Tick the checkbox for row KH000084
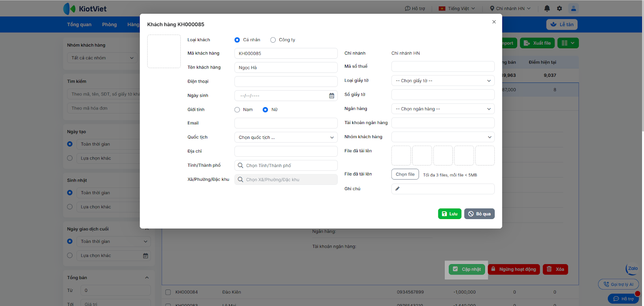The image size is (644, 306). 168,292
